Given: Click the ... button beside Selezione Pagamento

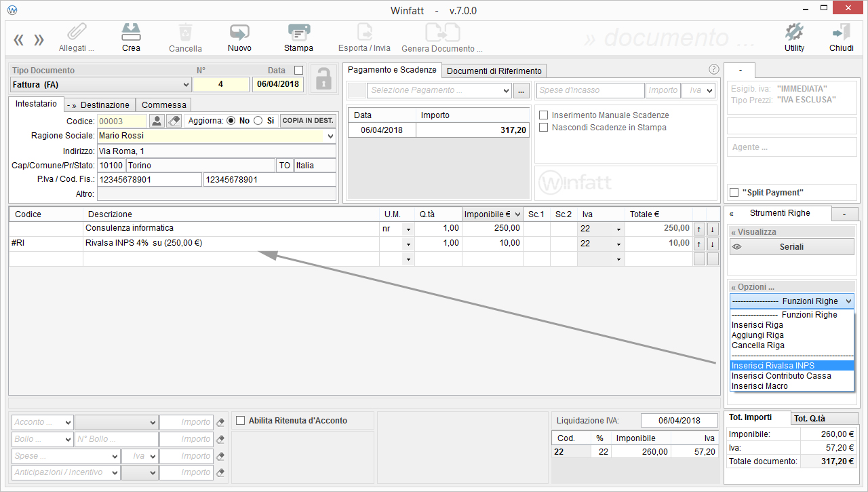Looking at the screenshot, I should (521, 90).
